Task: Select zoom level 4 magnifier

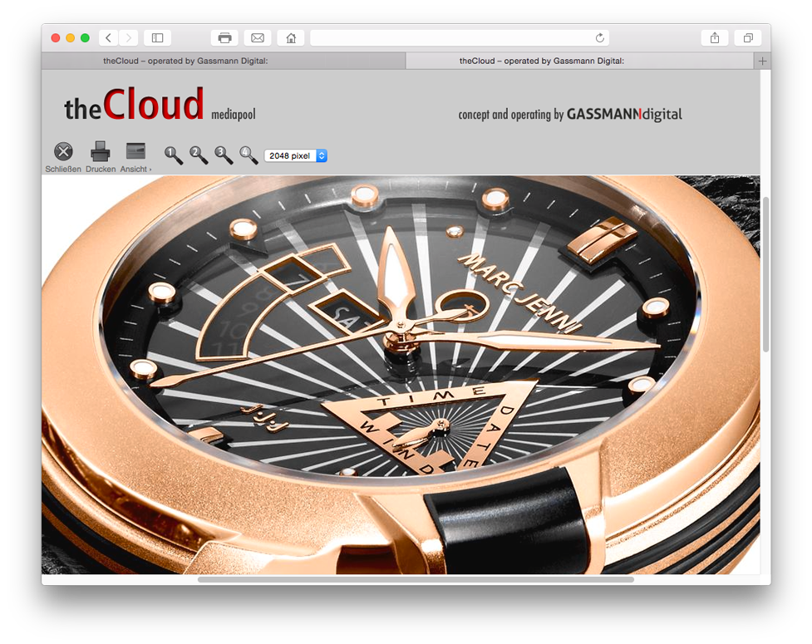Action: (x=249, y=155)
